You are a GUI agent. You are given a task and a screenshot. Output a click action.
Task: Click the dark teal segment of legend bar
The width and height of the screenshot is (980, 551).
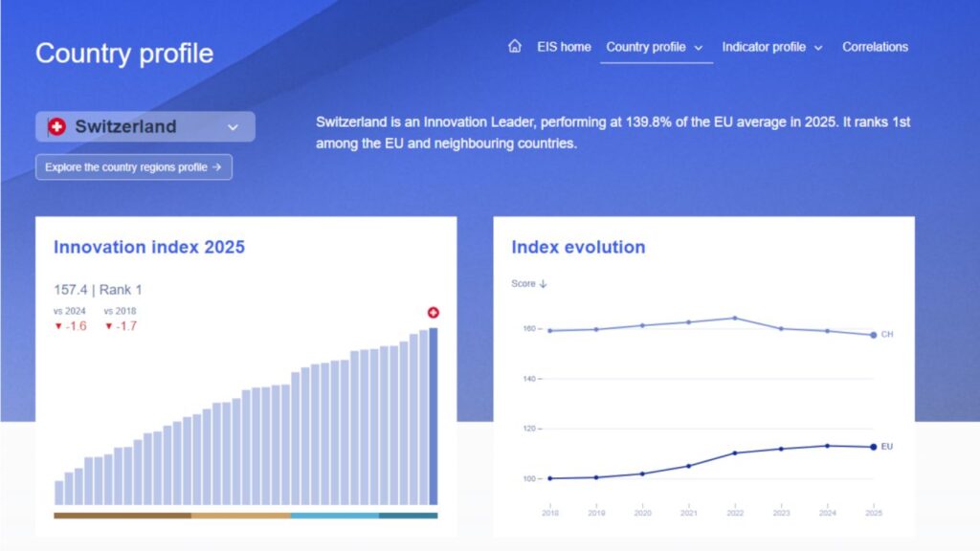pyautogui.click(x=408, y=516)
